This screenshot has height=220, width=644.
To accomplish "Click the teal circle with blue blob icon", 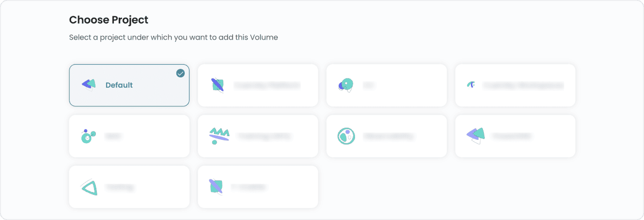I will (x=346, y=85).
